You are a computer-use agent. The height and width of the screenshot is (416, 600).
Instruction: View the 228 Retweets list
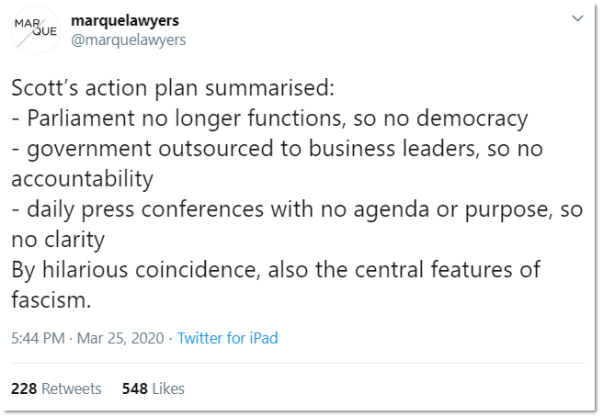coord(58,388)
